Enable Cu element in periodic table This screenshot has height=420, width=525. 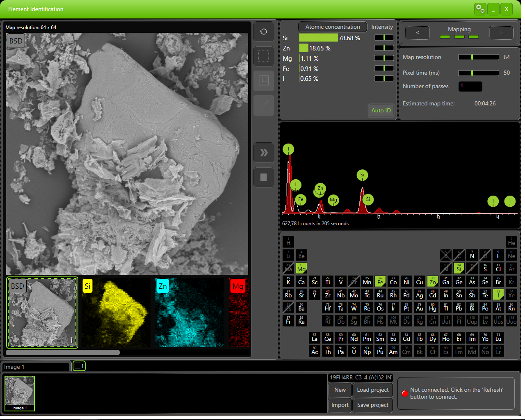point(419,281)
